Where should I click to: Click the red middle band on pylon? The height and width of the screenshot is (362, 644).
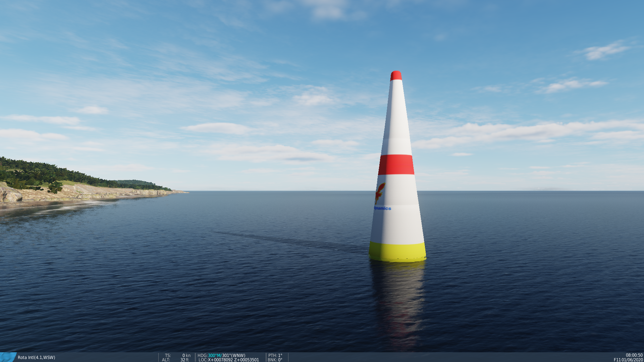[396, 165]
